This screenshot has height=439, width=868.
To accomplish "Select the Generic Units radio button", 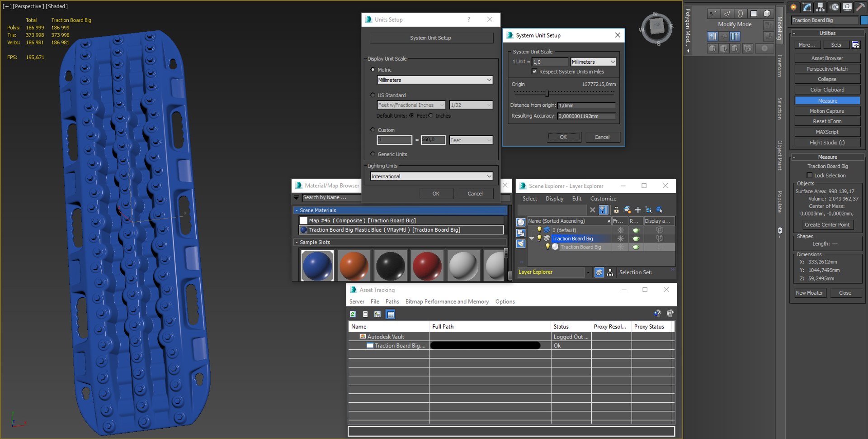I will 373,154.
